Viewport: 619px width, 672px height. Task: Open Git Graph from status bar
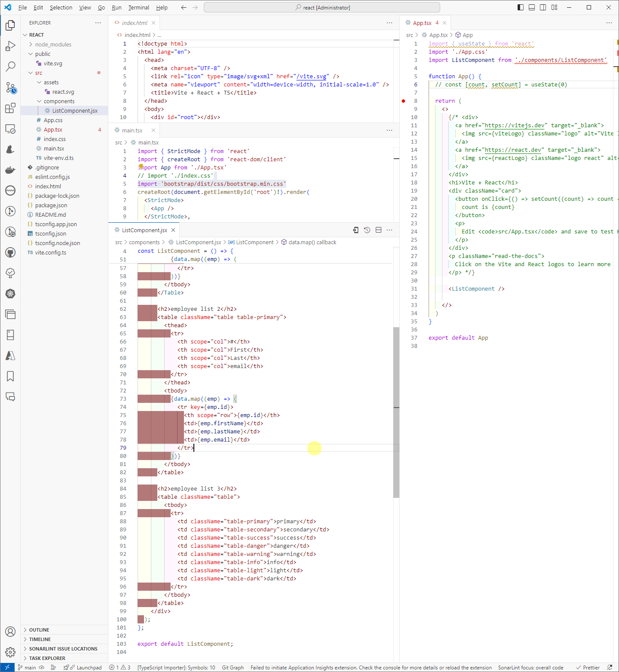(x=233, y=667)
